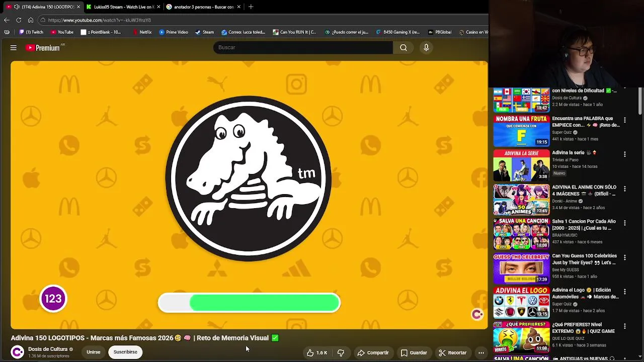Screen dimensions: 644x362
Task: Click the Recortar clip button
Action: tap(452, 352)
